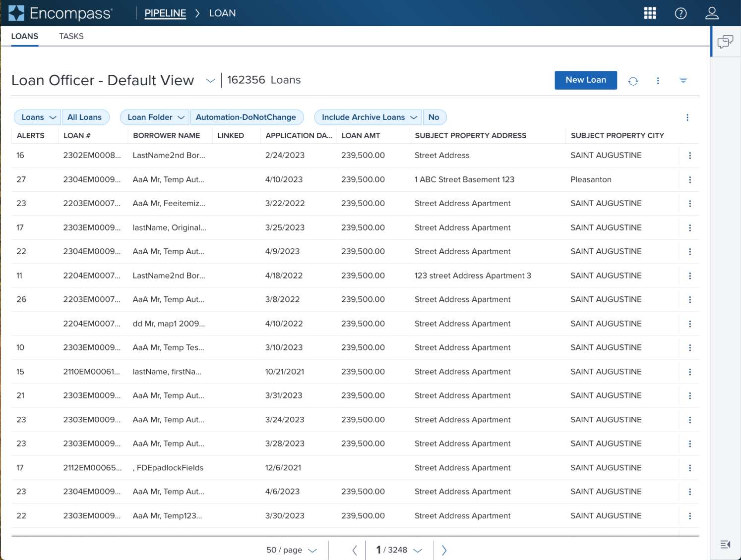Viewport: 741px width, 560px height.
Task: Open filter bar more options menu
Action: pyautogui.click(x=687, y=117)
